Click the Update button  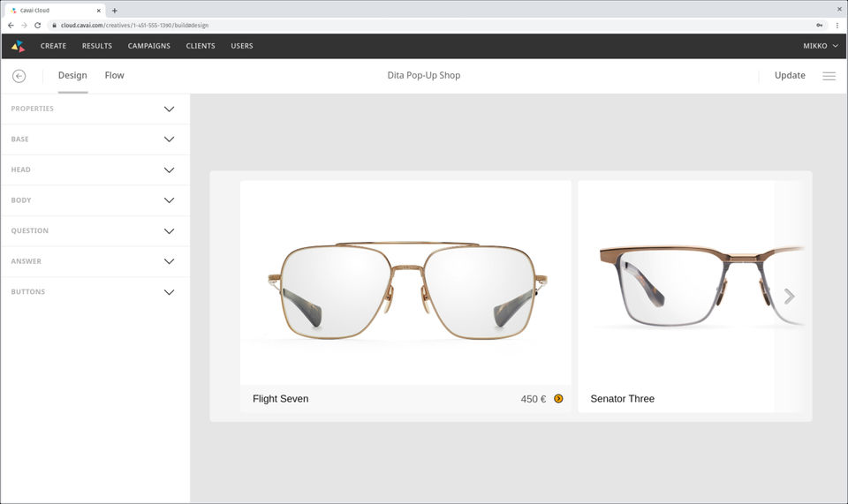coord(790,76)
